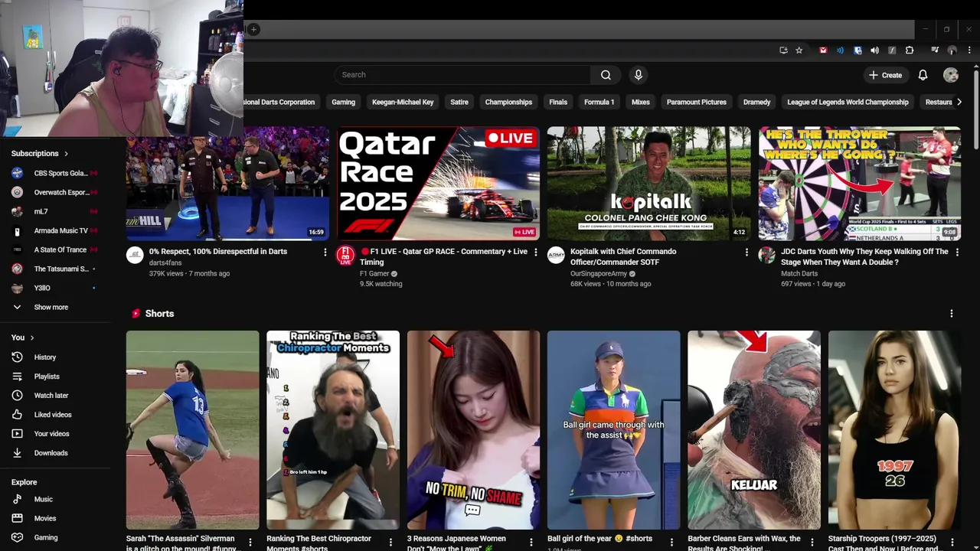Open a new browser tab

tap(253, 29)
